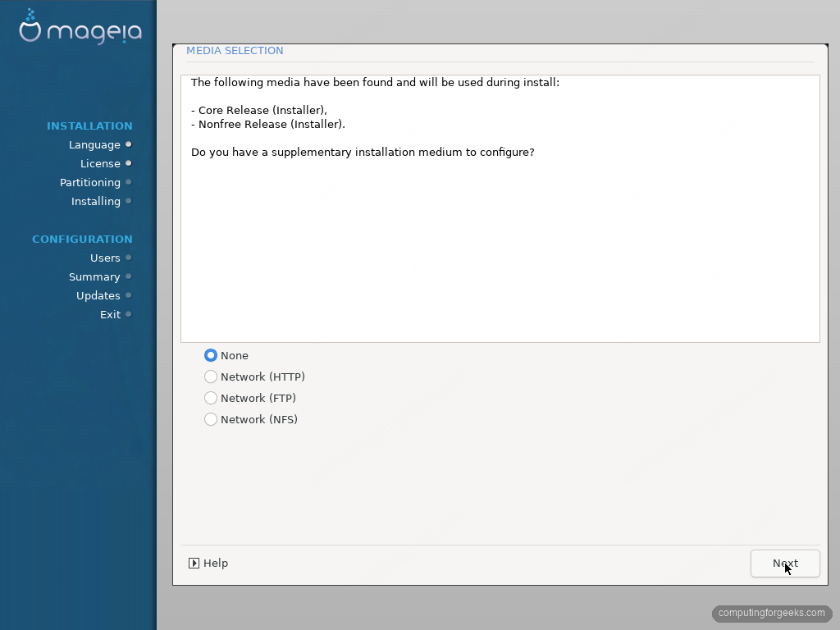Click the Users step bullet indicator
This screenshot has width=840, height=630.
(x=129, y=258)
